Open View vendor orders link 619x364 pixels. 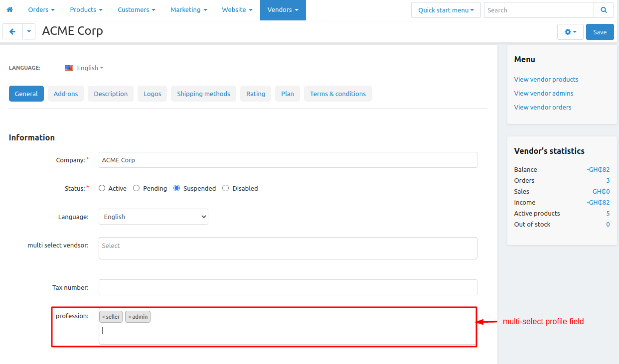[543, 107]
